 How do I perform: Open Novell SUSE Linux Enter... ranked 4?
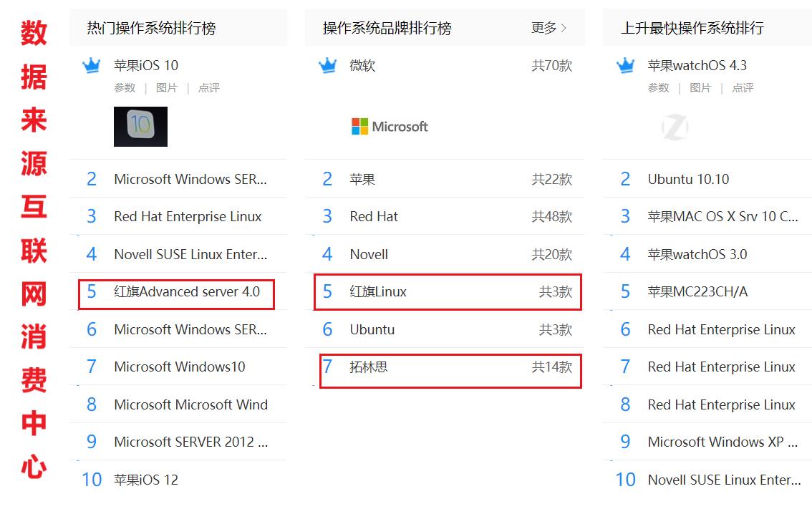[190, 254]
